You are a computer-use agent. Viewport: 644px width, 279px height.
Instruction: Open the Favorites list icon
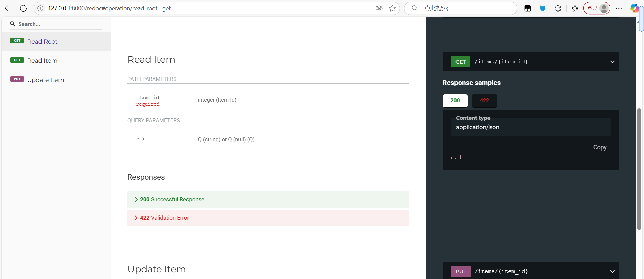[575, 8]
